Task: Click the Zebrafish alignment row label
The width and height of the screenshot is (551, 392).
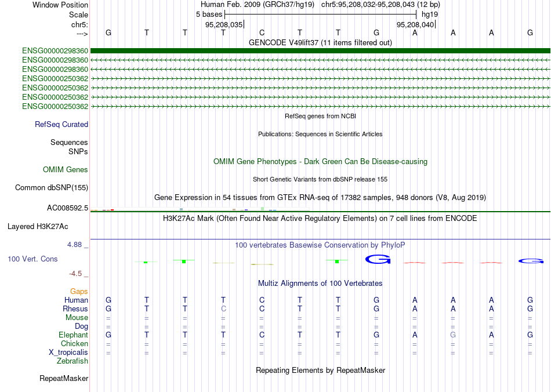Action: 72,361
